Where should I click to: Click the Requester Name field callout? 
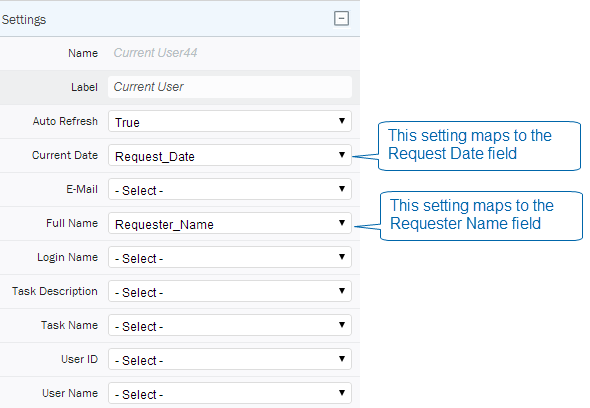[481, 216]
